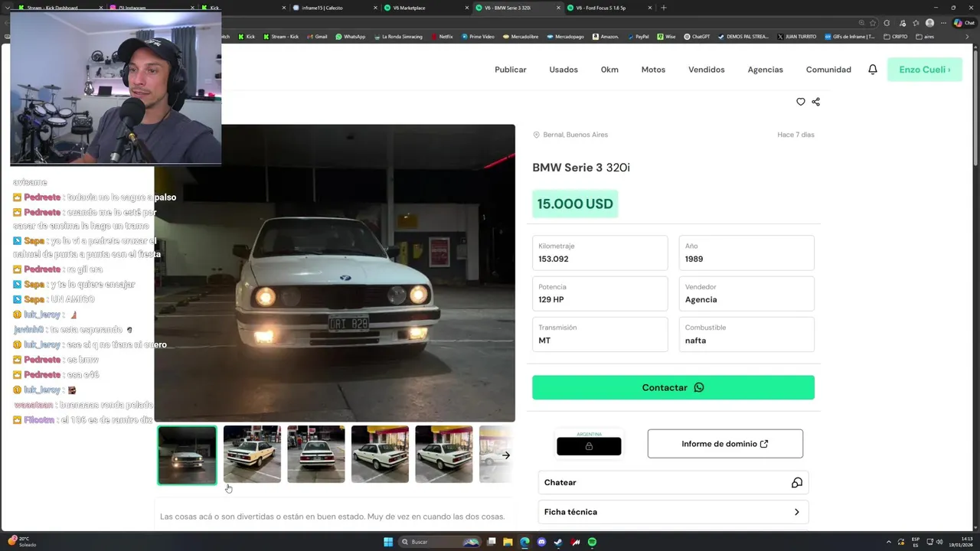
Task: Show hidden system tray icons
Action: pos(889,542)
